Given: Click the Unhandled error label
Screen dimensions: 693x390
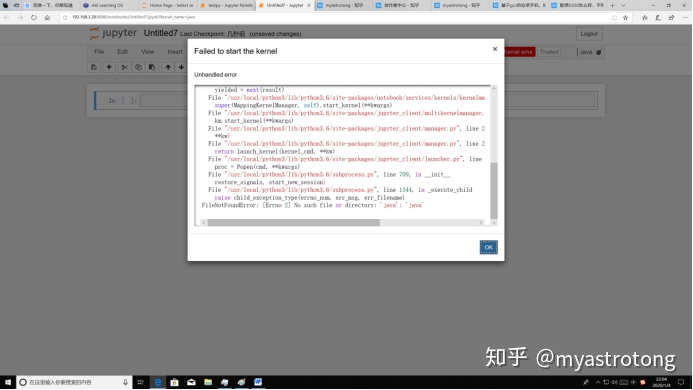Looking at the screenshot, I should click(216, 75).
